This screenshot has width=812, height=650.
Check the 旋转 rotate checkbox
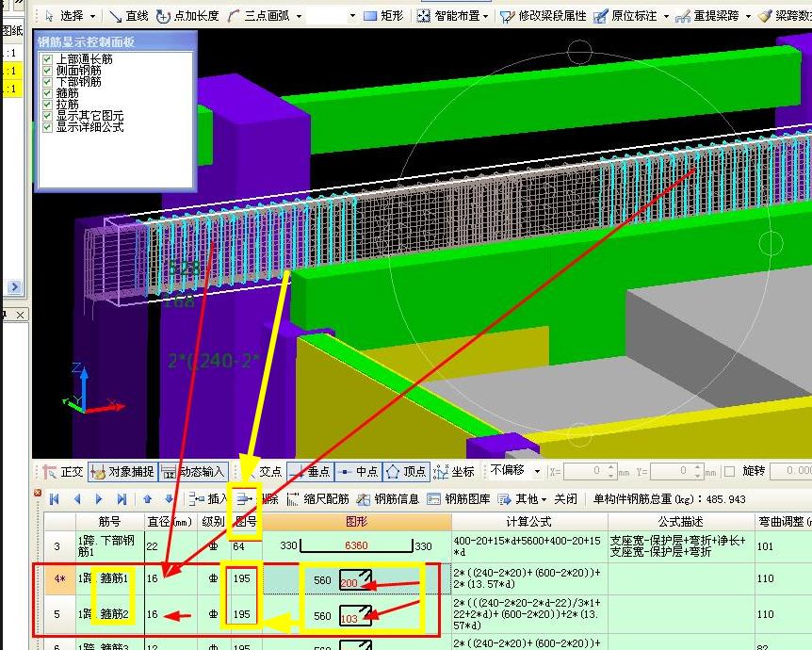coord(730,471)
